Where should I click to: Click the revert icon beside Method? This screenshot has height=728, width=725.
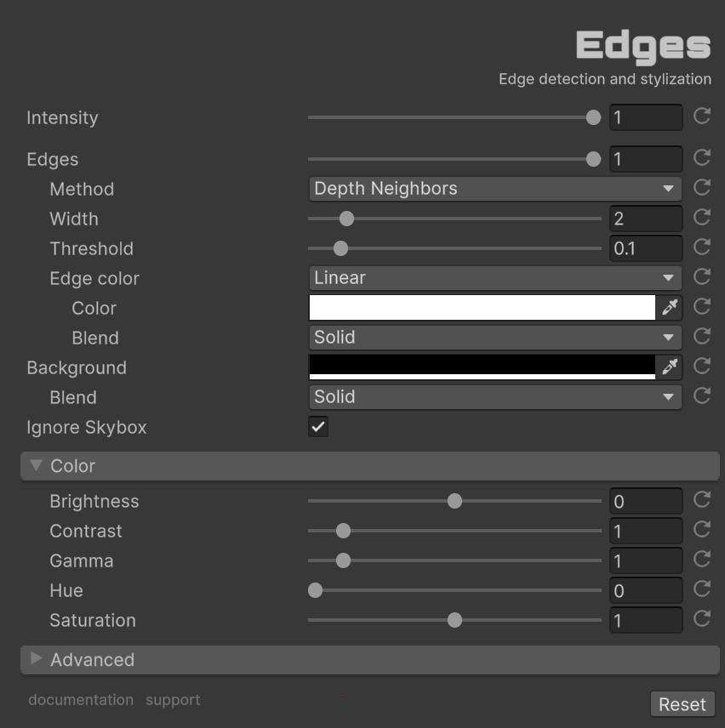[702, 187]
